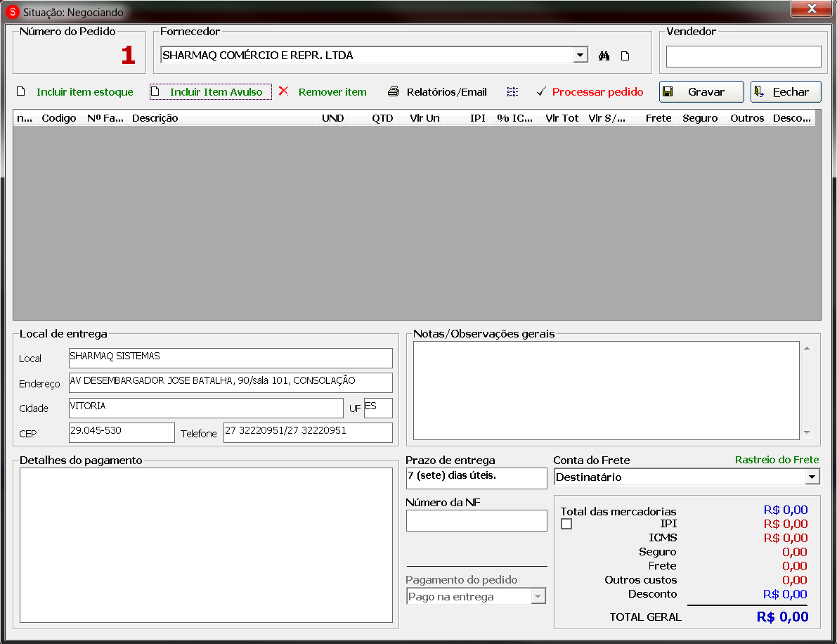This screenshot has height=644, width=837.
Task: Click the red dollar application icon
Action: click(x=13, y=12)
